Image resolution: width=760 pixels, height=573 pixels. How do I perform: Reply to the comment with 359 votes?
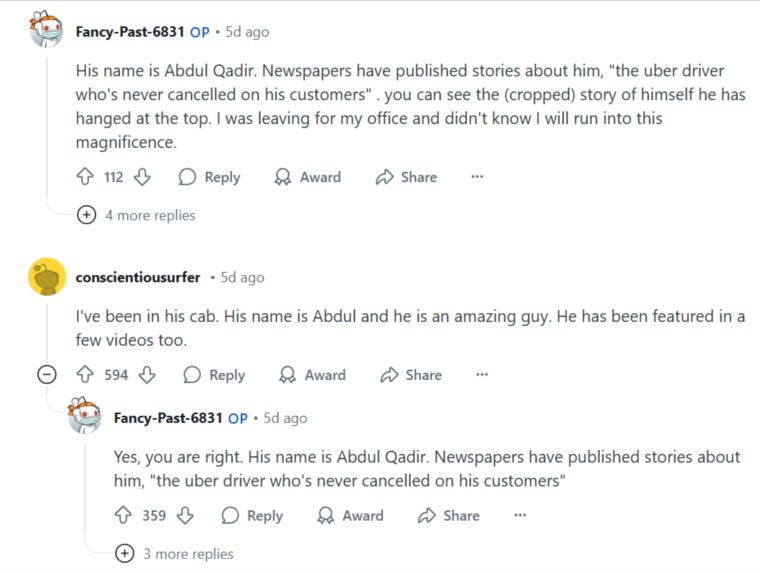pyautogui.click(x=252, y=515)
